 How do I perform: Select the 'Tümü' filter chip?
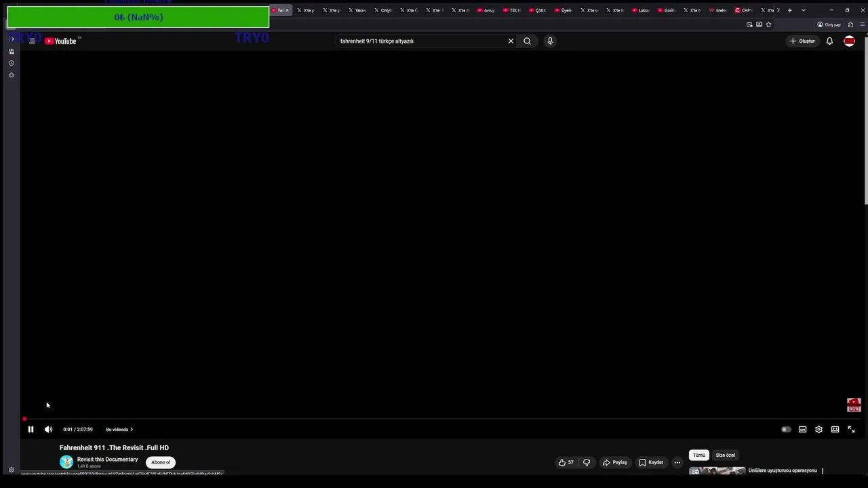coord(699,455)
